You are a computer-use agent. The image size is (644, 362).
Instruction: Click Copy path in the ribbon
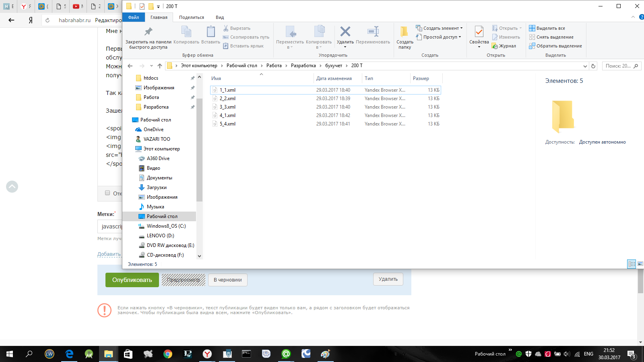click(x=246, y=37)
